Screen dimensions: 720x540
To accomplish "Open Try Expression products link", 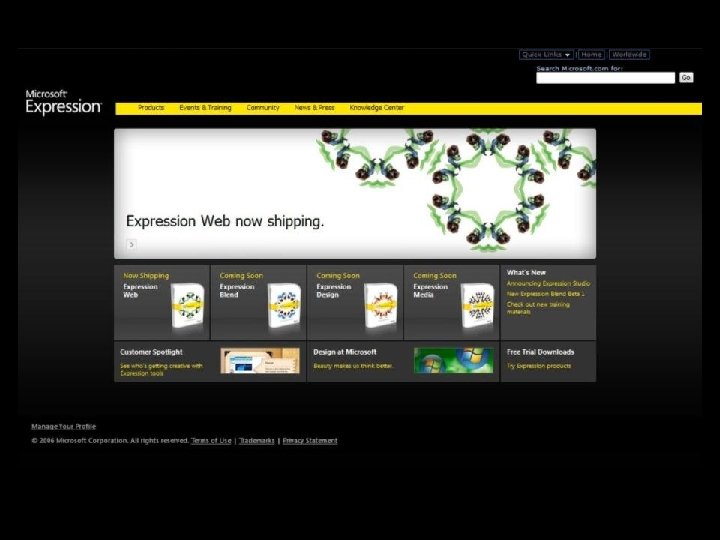I will (x=539, y=366).
